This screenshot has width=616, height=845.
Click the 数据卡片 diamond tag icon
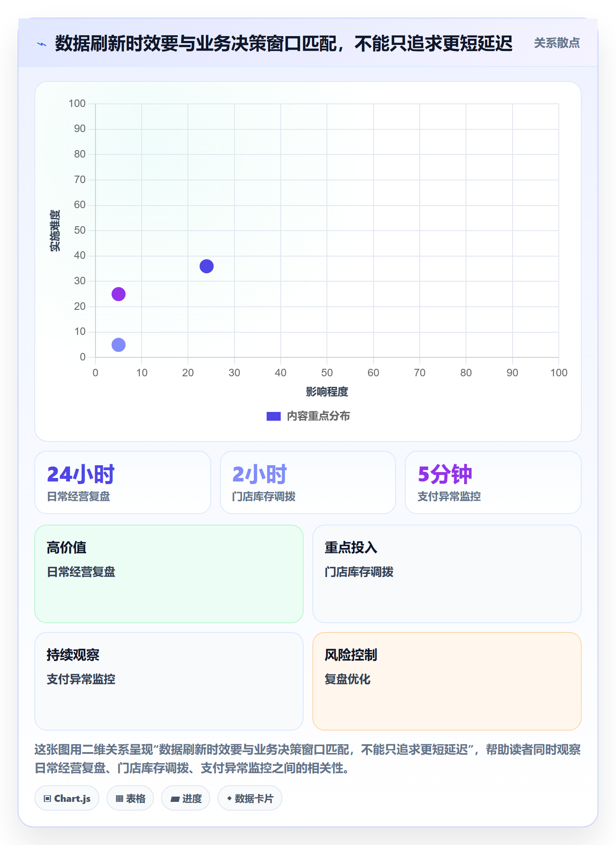(229, 798)
